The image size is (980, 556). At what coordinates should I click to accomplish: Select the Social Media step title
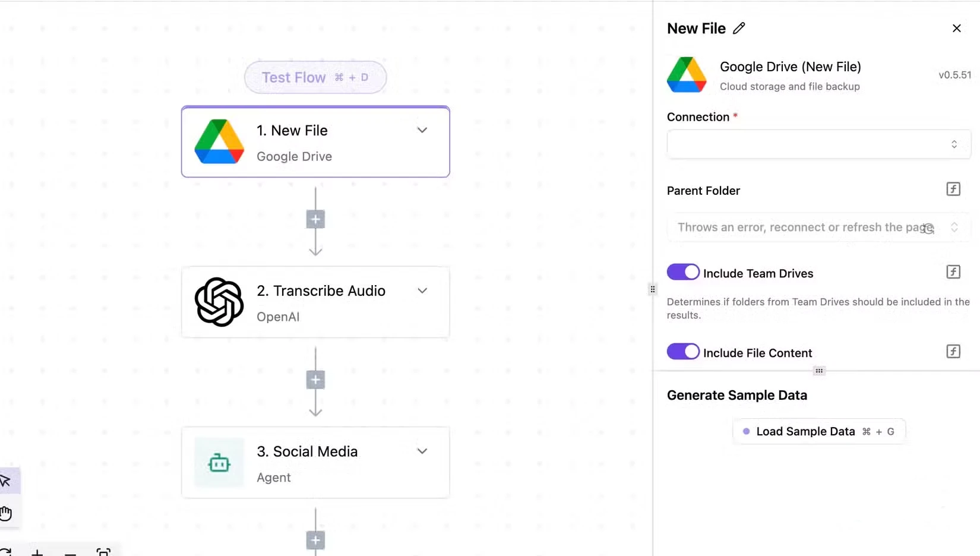(307, 451)
